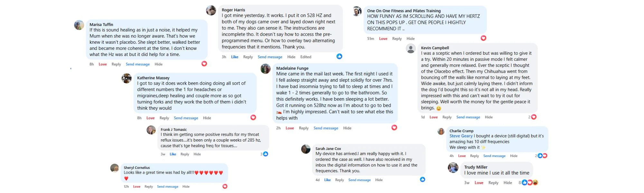Click the heart reaction on Marisa Tuffin's comment
The image size is (644, 193).
coord(204,64)
